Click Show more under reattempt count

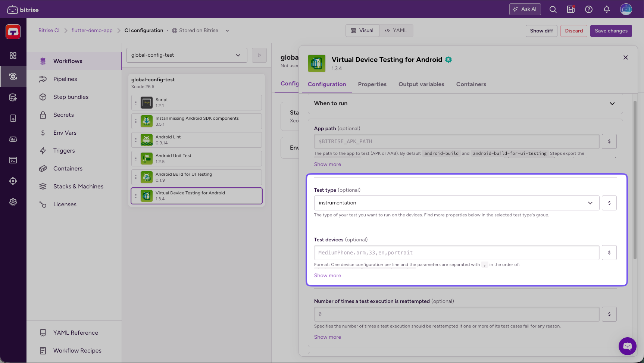pyautogui.click(x=328, y=337)
